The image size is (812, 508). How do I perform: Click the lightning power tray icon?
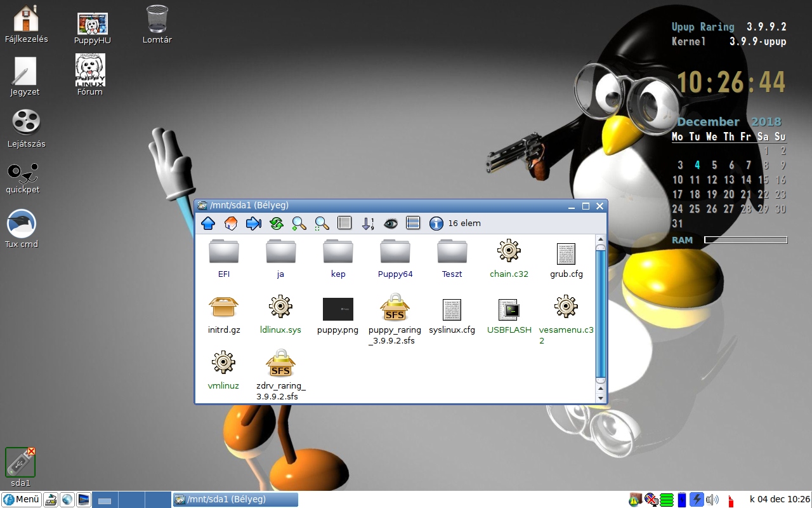697,500
